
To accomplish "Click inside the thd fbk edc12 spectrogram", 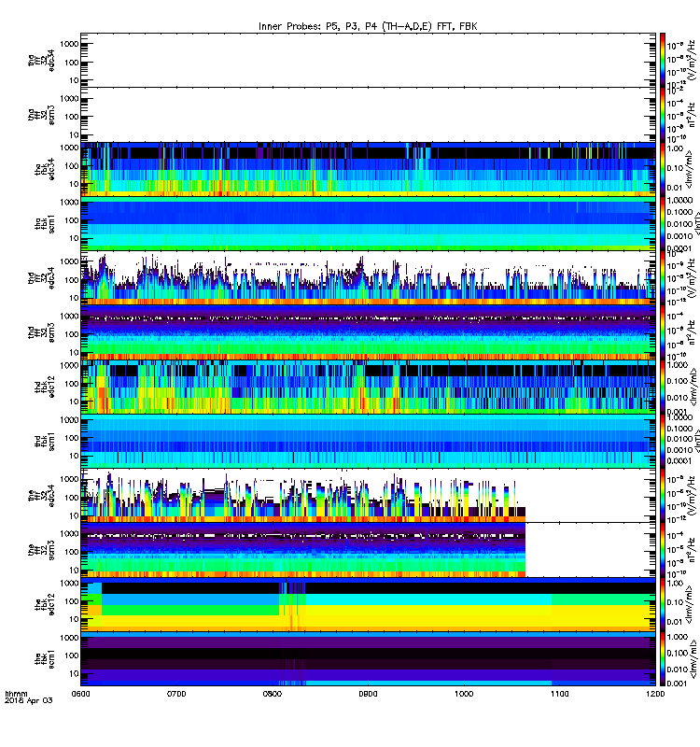I will 368,387.
